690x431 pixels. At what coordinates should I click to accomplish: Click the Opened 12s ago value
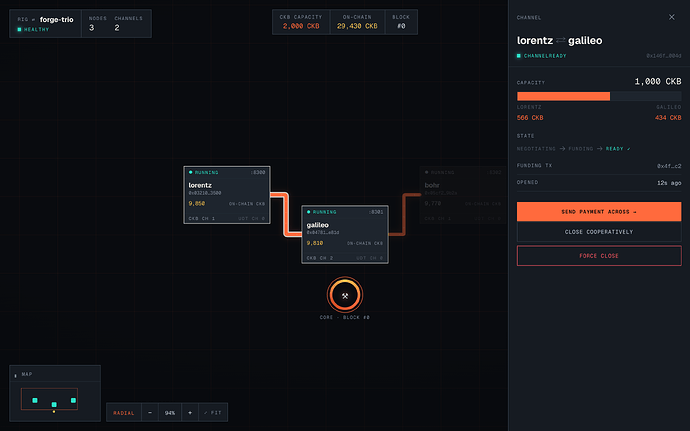[x=669, y=183]
